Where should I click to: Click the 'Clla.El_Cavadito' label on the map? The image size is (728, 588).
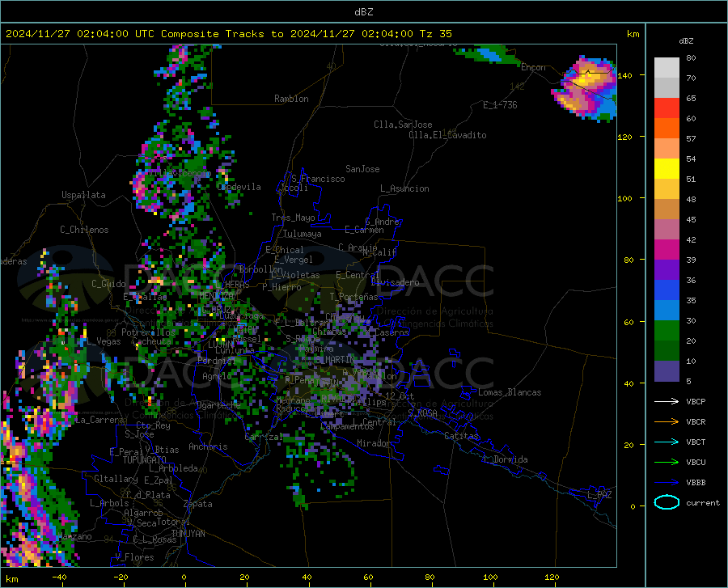(447, 135)
